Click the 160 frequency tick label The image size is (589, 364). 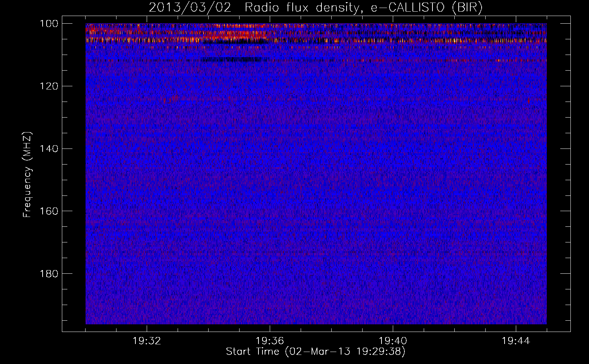point(49,211)
